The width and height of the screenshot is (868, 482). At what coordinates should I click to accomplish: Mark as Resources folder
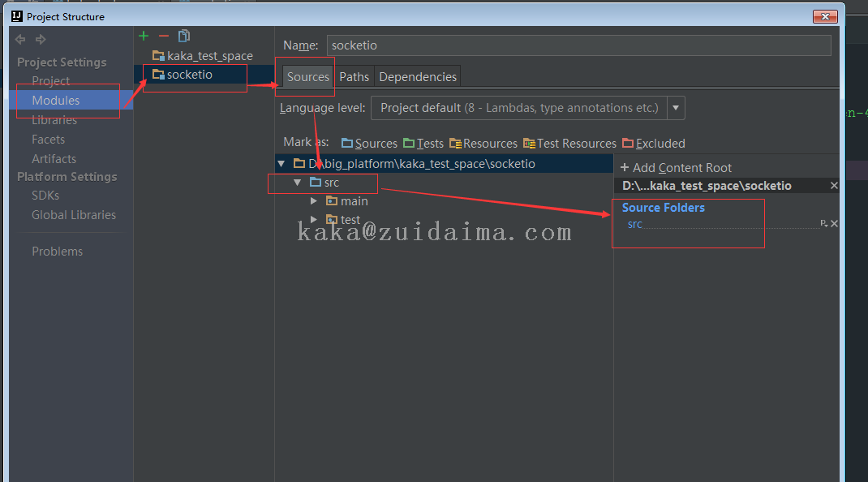coord(483,144)
